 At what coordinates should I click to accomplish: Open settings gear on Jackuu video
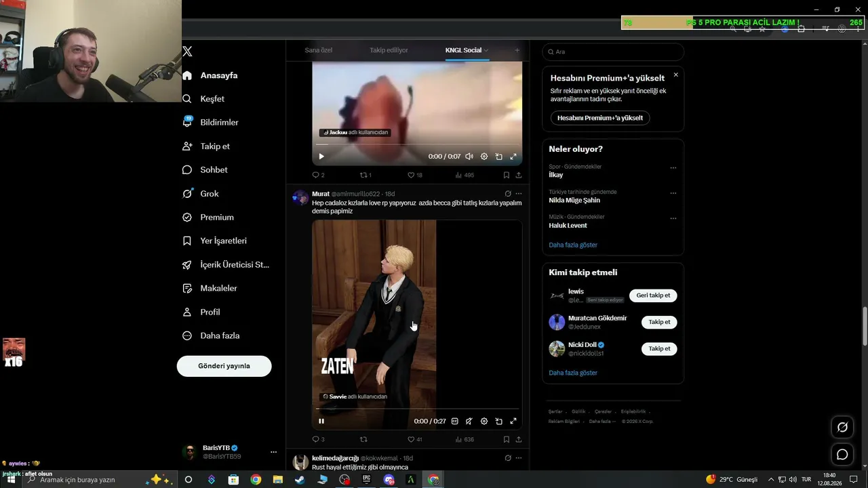(x=484, y=157)
